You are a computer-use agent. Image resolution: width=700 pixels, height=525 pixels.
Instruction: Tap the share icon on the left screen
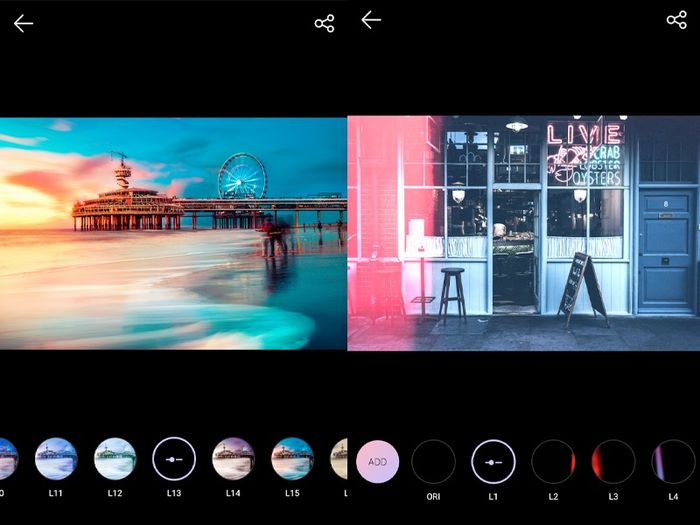click(x=324, y=23)
